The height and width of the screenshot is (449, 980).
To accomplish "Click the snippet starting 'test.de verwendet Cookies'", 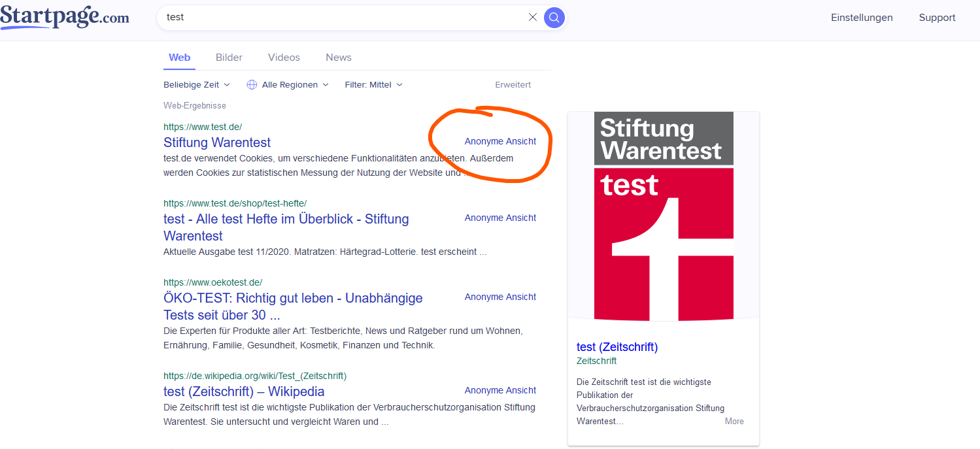I will click(338, 165).
